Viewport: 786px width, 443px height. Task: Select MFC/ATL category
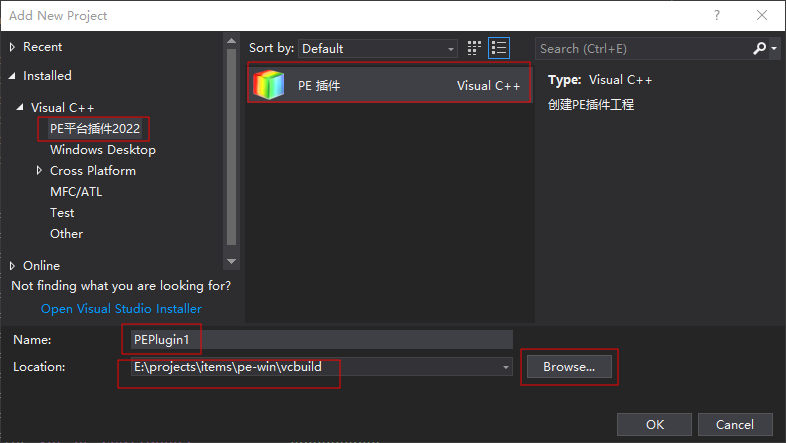coord(76,192)
